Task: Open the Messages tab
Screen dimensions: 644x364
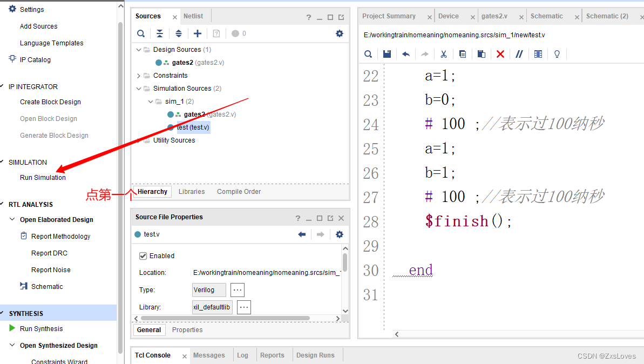Action: coord(209,355)
